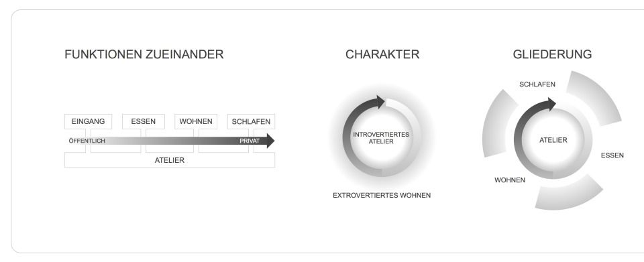Click the INTROVERTIERTES ATELIER circle center
Screen dimensions: 644x262
[381, 138]
